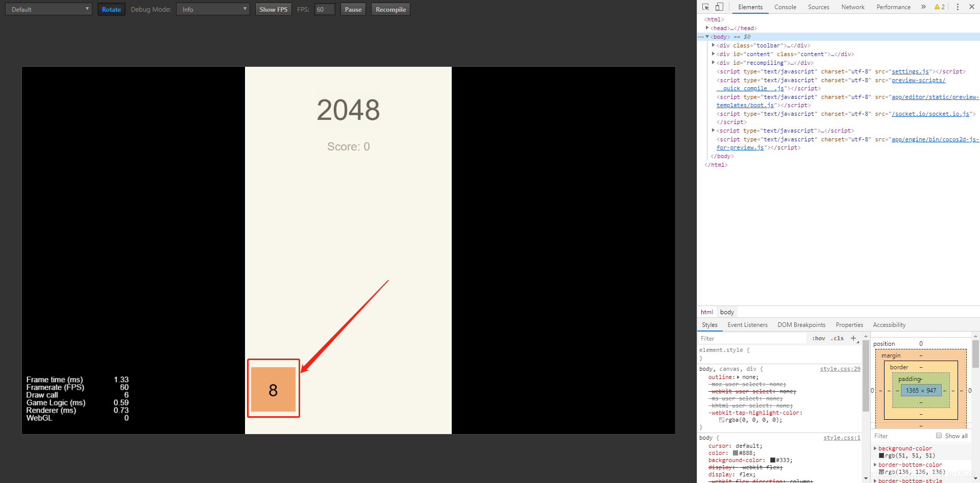Image resolution: width=980 pixels, height=483 pixels.
Task: Click the #888 color swatch
Action: (736, 453)
